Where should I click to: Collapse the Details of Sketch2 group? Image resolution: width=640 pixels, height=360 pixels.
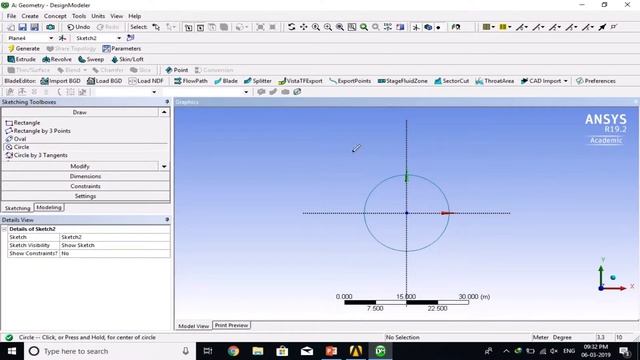(4, 229)
